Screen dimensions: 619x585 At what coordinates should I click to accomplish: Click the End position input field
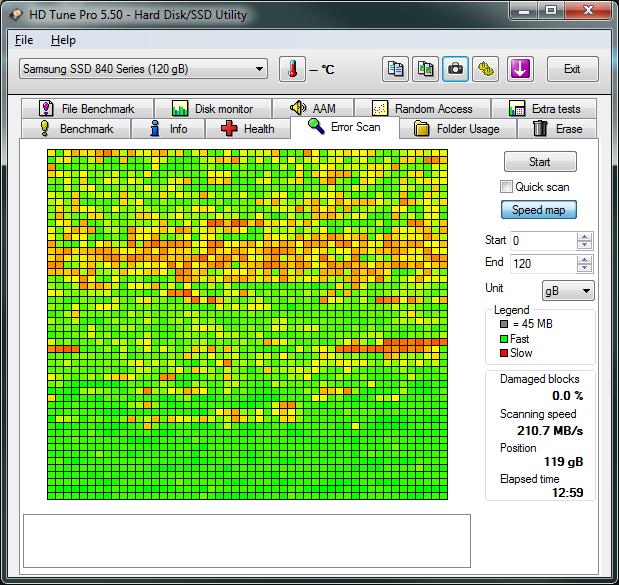(x=544, y=264)
